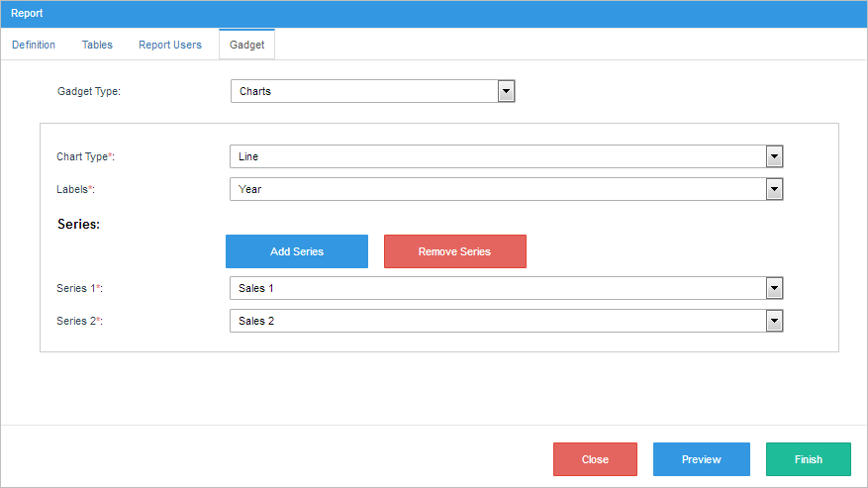
Task: Switch to the Definition tab
Action: tap(34, 45)
